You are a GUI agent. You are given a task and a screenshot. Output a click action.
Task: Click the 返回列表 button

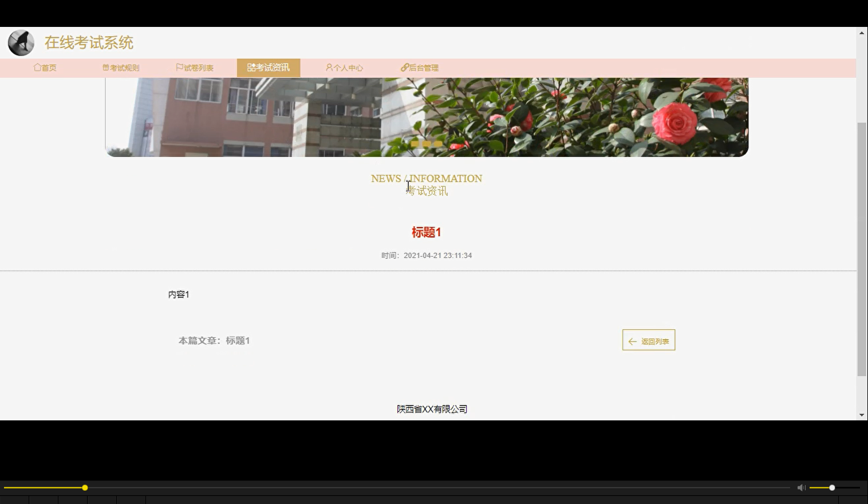tap(648, 340)
